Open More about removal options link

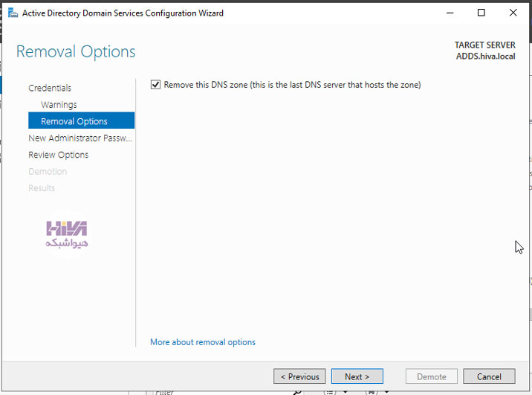pyautogui.click(x=203, y=342)
